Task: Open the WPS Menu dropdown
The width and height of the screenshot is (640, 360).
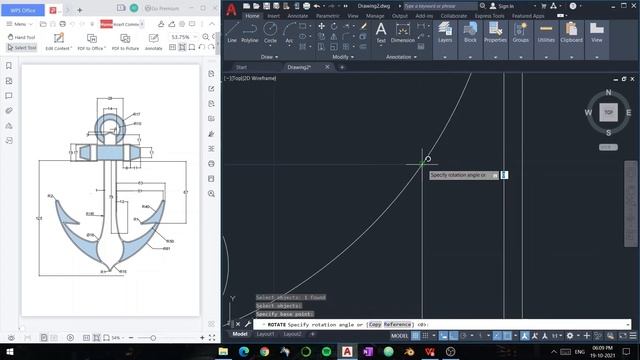Action: (20, 24)
